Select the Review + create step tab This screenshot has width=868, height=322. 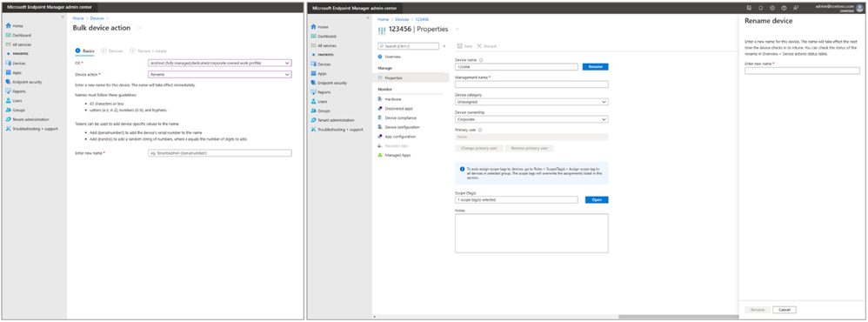pyautogui.click(x=148, y=50)
